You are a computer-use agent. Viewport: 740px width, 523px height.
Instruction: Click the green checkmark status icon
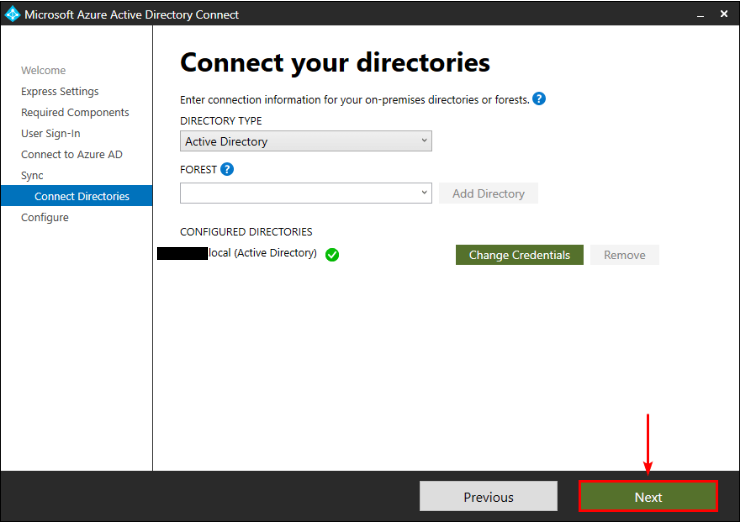[x=332, y=254]
